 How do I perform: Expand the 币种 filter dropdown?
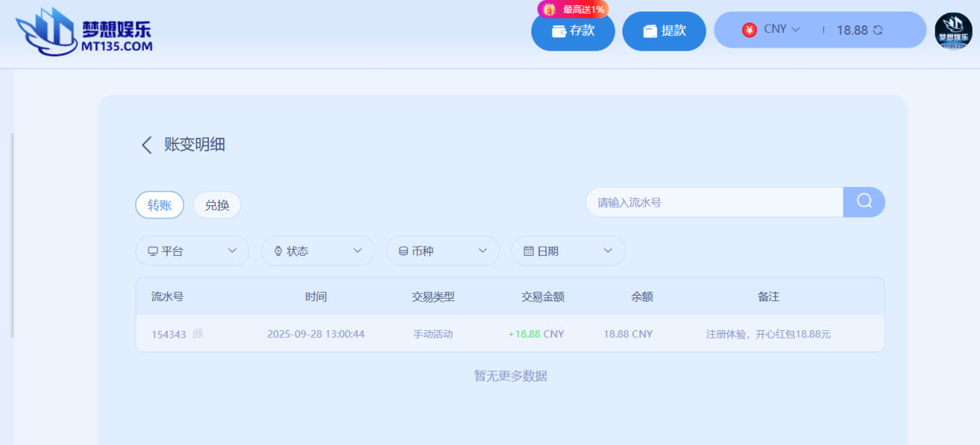[443, 251]
